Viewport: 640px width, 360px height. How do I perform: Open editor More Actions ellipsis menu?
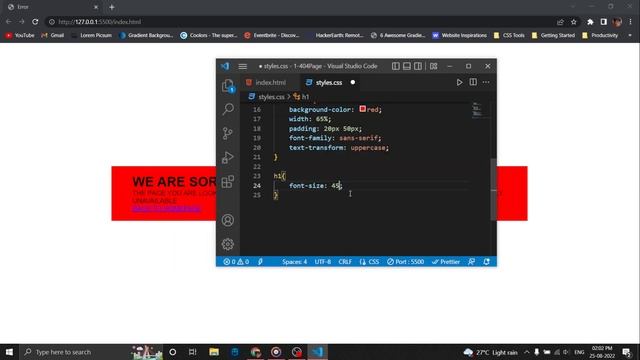486,82
